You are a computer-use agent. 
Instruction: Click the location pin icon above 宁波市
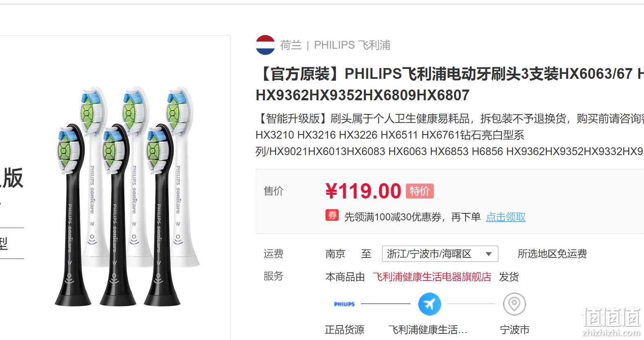tap(514, 304)
